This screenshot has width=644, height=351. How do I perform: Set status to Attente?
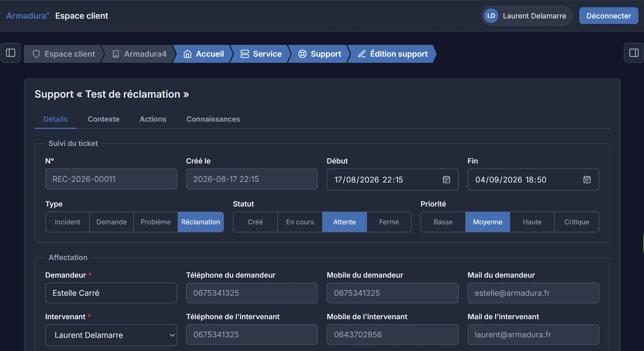click(345, 222)
